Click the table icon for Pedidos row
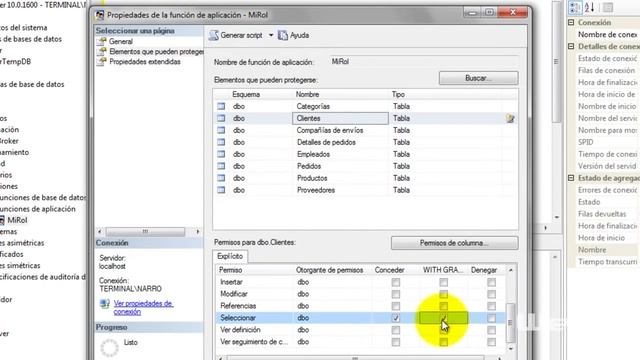 click(x=221, y=166)
